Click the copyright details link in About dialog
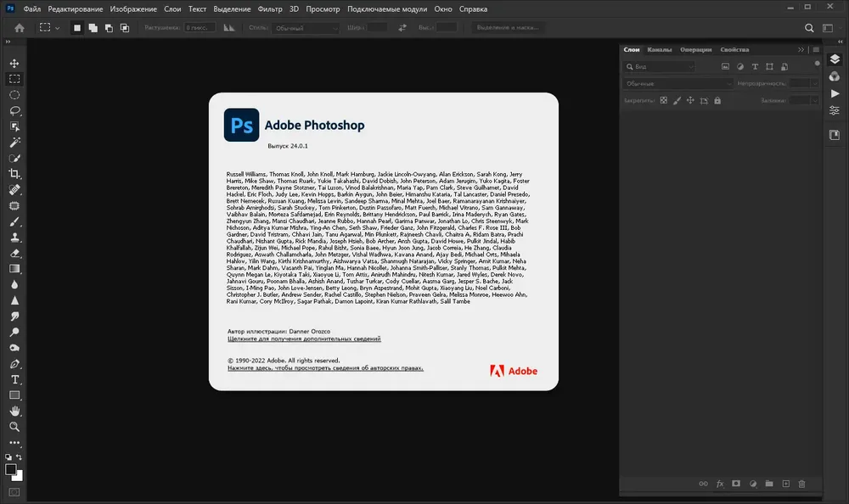849x504 pixels. coord(325,368)
